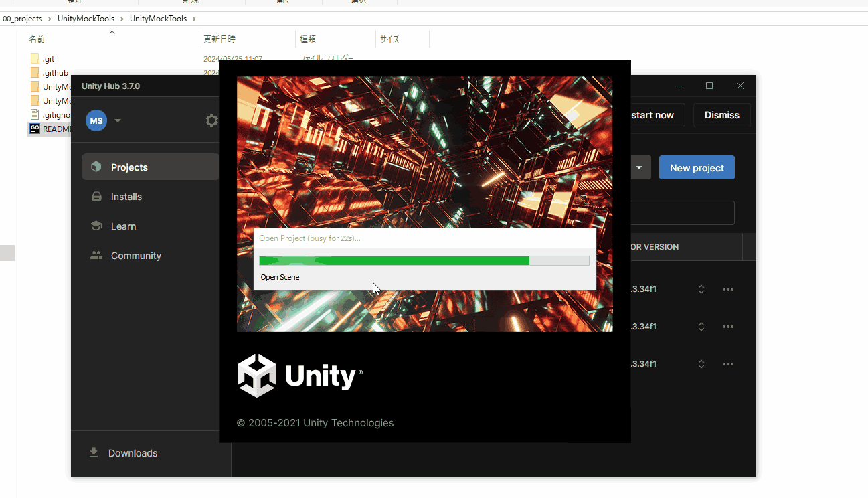Sort by サイズ column in Explorer
Screen dimensions: 868x498
(389, 39)
